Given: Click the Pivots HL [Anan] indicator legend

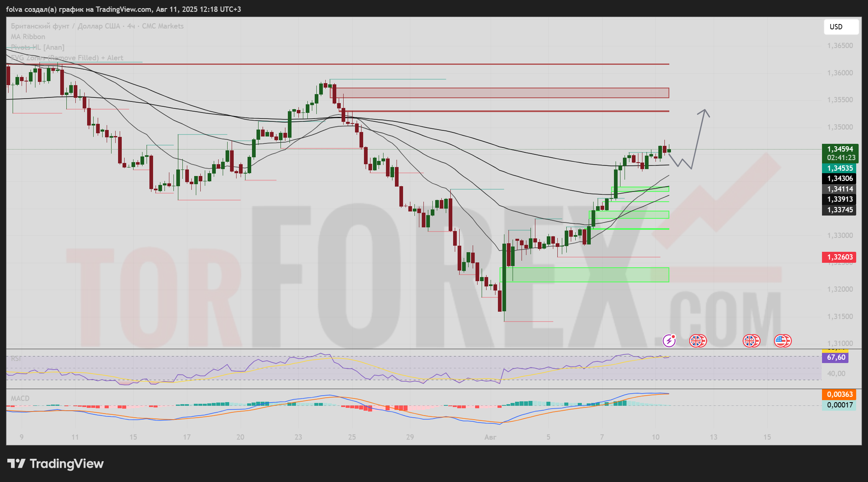Looking at the screenshot, I should tap(37, 47).
